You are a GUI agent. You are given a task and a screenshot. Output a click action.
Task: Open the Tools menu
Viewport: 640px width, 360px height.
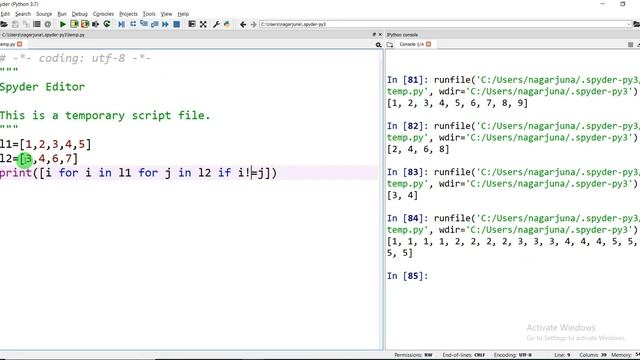coord(149,14)
